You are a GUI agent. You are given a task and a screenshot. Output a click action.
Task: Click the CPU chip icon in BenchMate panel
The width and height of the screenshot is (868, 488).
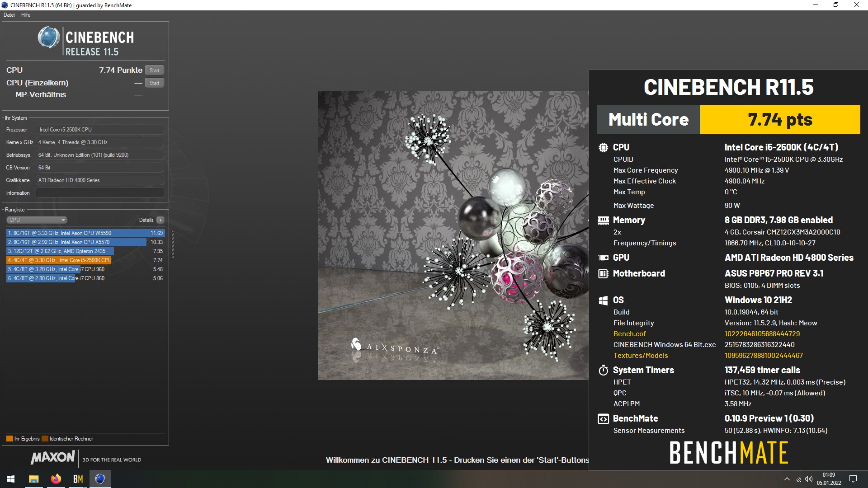(x=603, y=147)
